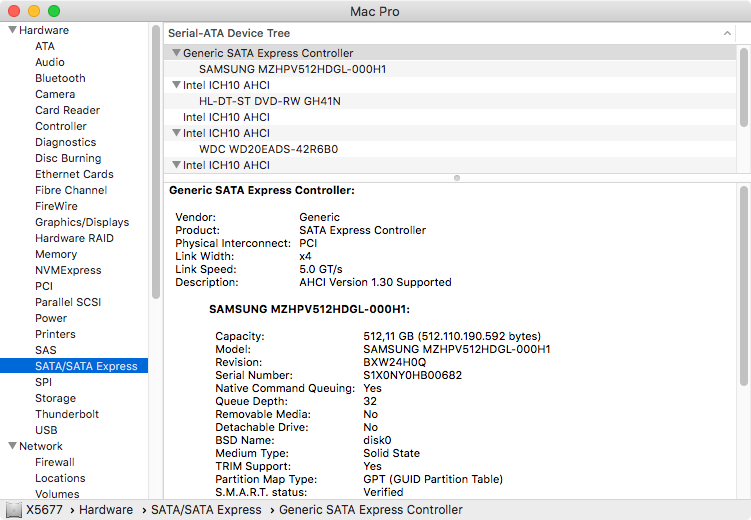The width and height of the screenshot is (751, 520).
Task: Click the BSD Name value disk0
Action: 377,441
